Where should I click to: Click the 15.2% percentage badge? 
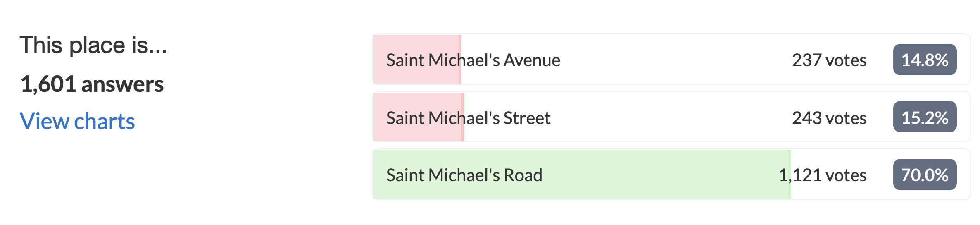(925, 117)
